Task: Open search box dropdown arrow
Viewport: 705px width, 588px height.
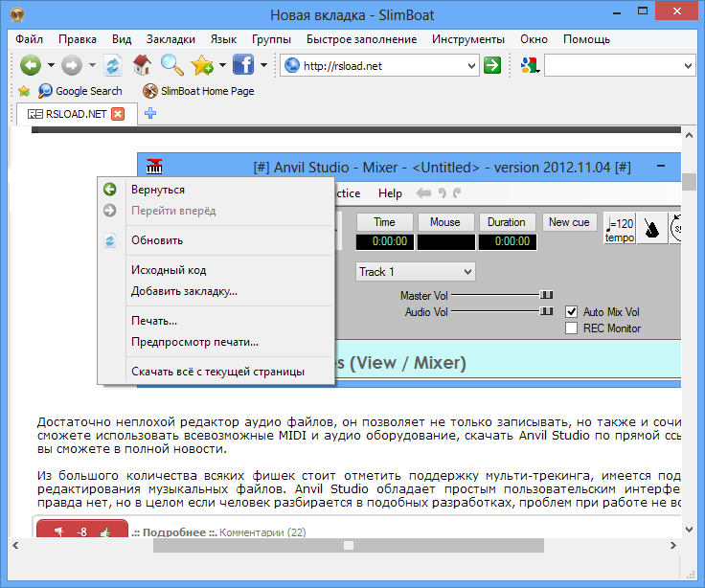Action: point(688,66)
